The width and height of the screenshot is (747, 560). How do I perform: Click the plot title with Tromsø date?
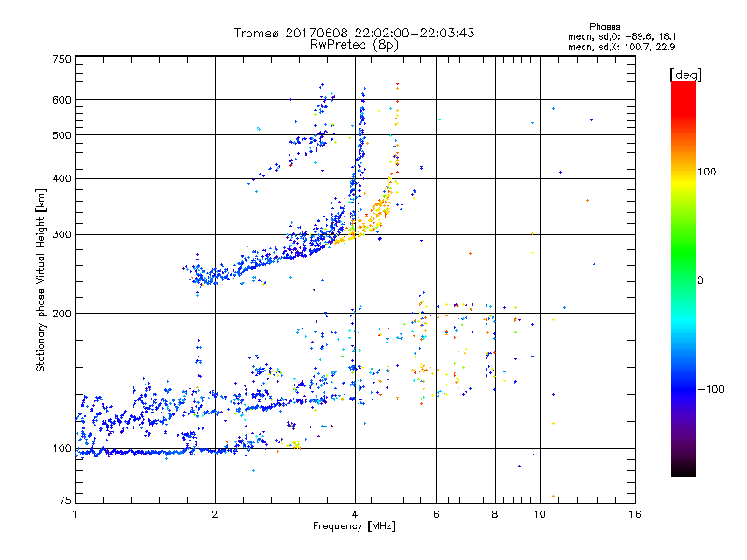354,33
